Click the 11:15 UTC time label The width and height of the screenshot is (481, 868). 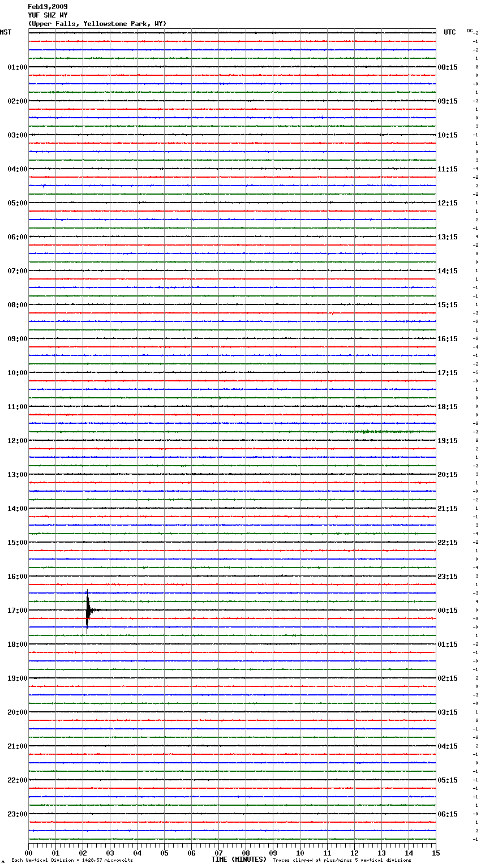pyautogui.click(x=448, y=169)
